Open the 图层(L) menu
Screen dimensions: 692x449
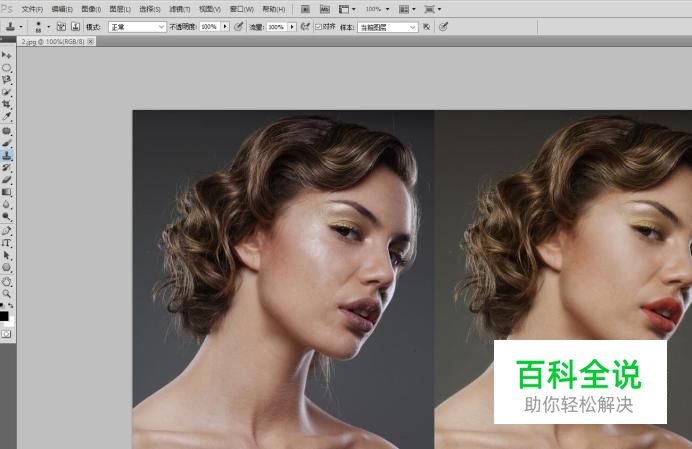(x=120, y=9)
